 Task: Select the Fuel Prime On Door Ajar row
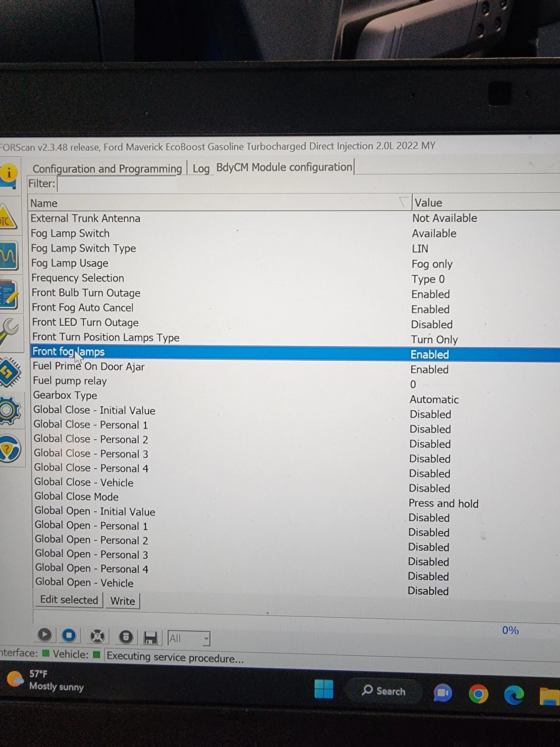(x=296, y=368)
